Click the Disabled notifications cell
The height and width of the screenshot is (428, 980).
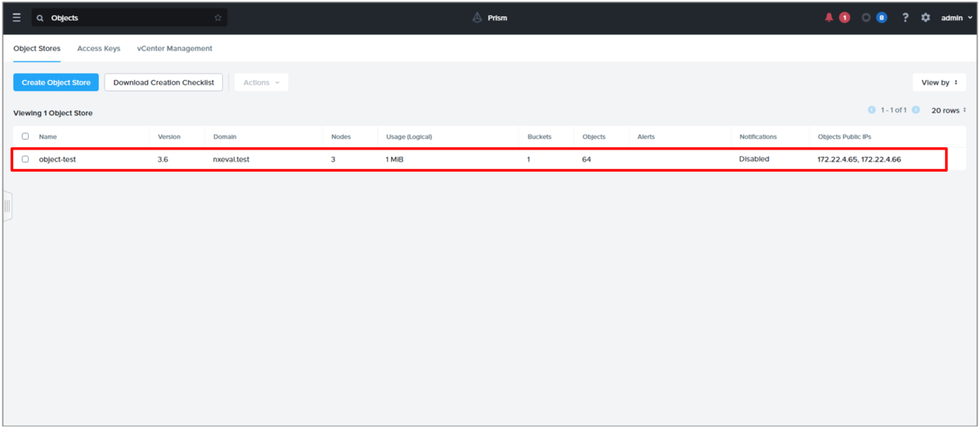(x=754, y=159)
